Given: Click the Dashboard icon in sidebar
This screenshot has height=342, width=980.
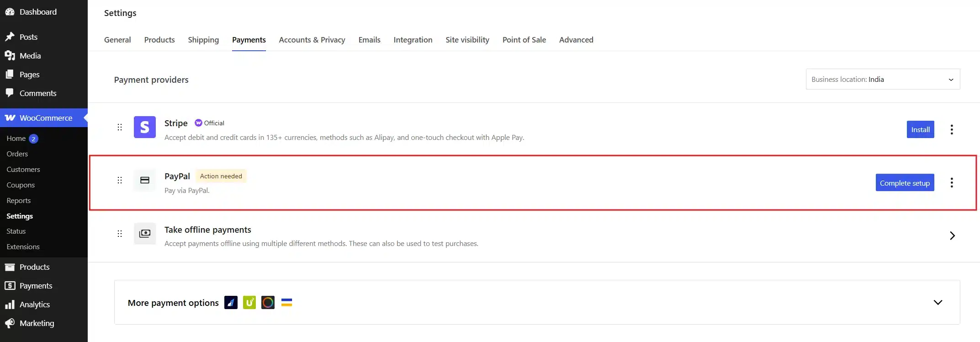Looking at the screenshot, I should tap(10, 12).
